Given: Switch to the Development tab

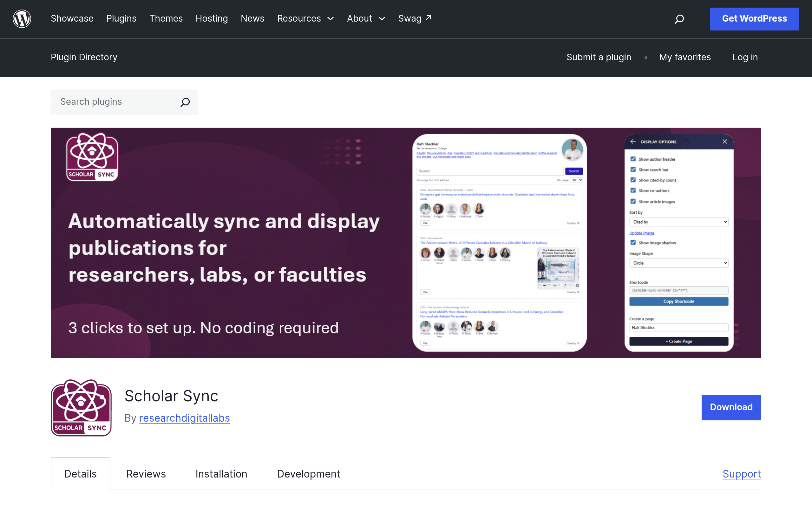Looking at the screenshot, I should [x=309, y=474].
